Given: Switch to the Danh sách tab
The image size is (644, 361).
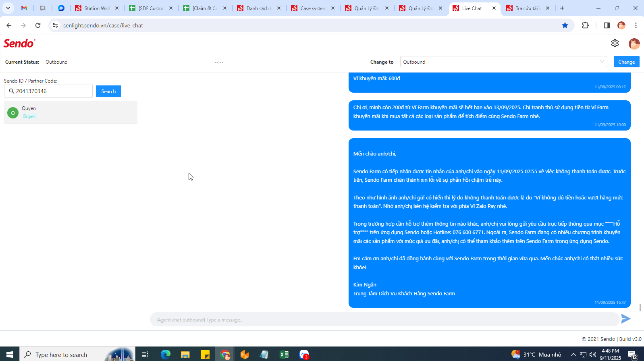Looking at the screenshot, I should (x=259, y=8).
